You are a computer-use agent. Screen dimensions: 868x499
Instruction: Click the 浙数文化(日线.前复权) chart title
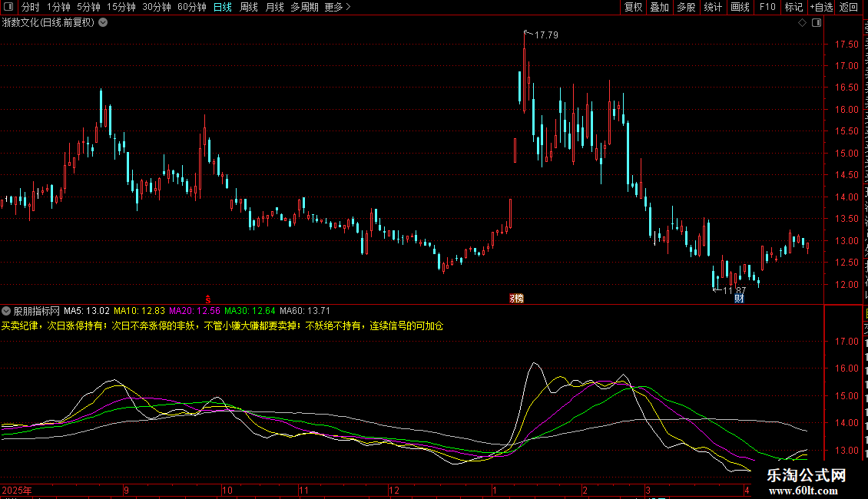pyautogui.click(x=48, y=23)
